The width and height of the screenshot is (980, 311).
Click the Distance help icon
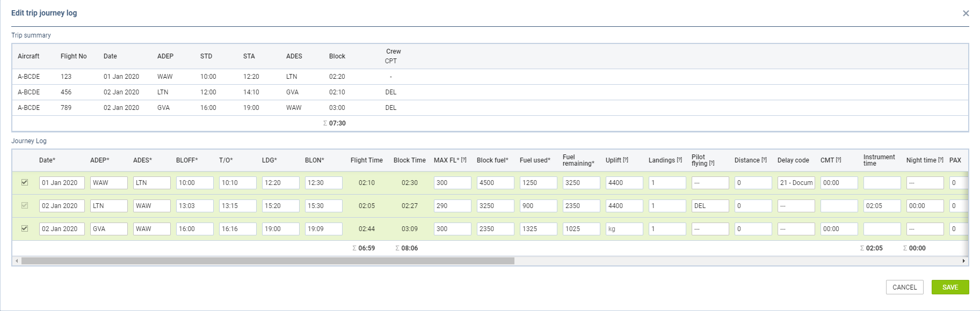[764, 160]
